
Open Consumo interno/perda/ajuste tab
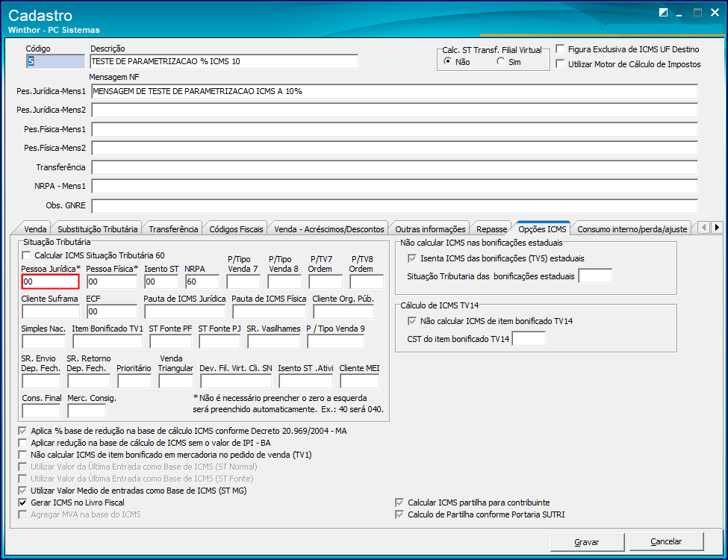point(632,229)
